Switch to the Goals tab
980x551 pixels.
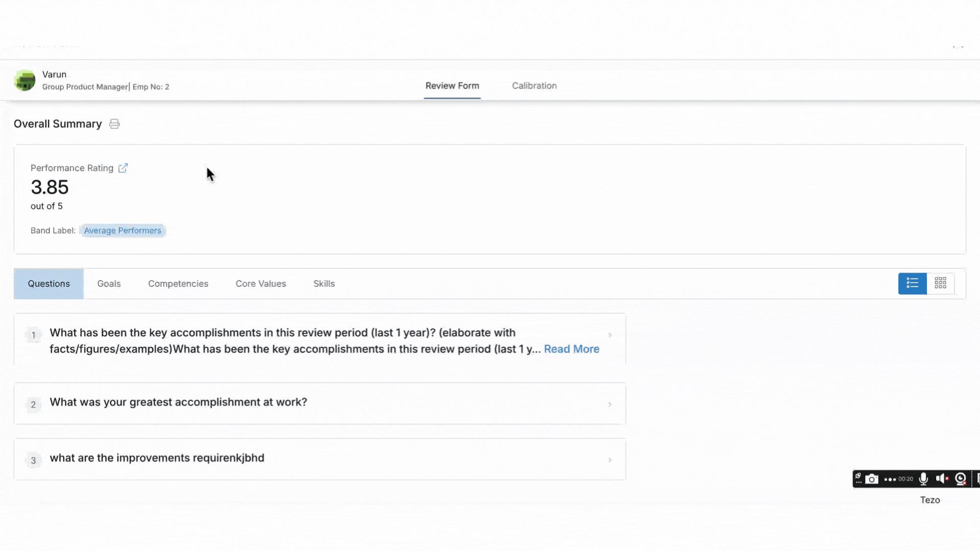tap(109, 284)
